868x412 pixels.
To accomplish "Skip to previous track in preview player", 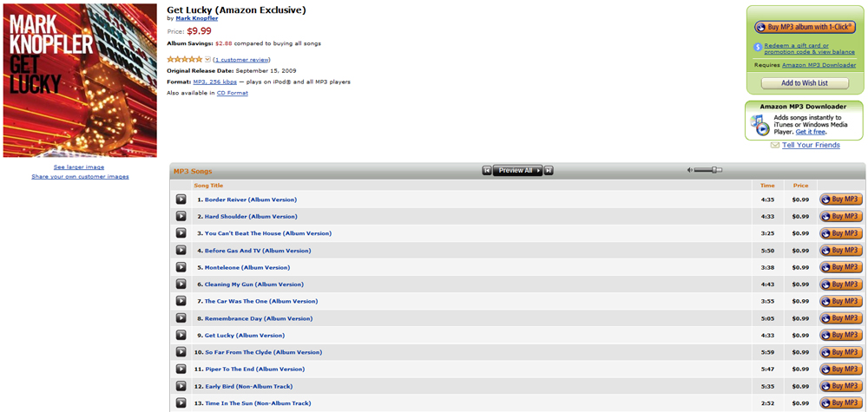I will (x=487, y=170).
